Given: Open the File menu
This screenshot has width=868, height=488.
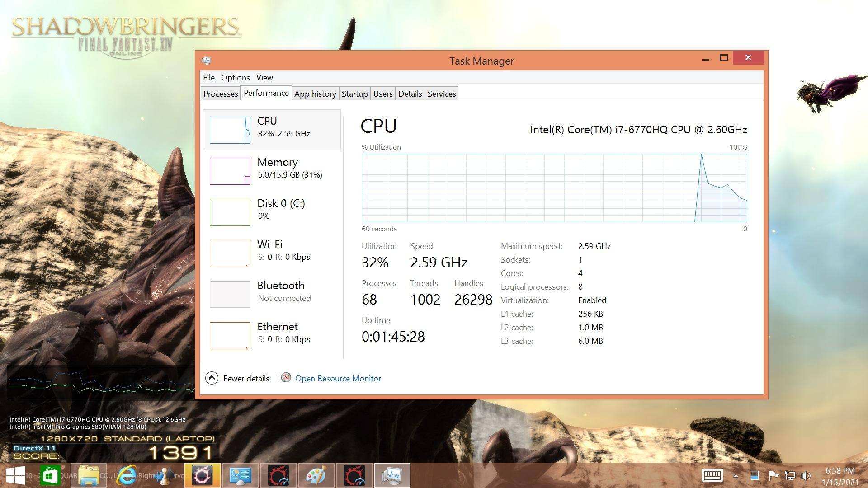Looking at the screenshot, I should click(208, 78).
